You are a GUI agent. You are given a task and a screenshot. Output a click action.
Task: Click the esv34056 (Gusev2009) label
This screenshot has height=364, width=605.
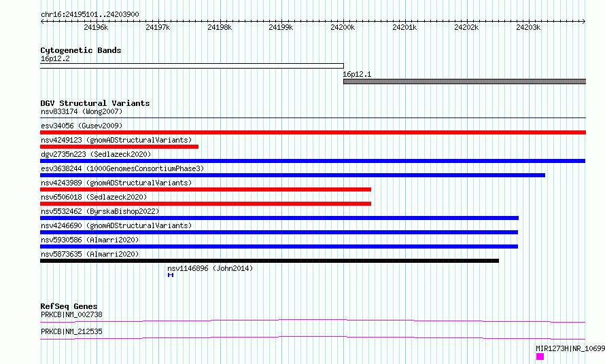tap(82, 126)
